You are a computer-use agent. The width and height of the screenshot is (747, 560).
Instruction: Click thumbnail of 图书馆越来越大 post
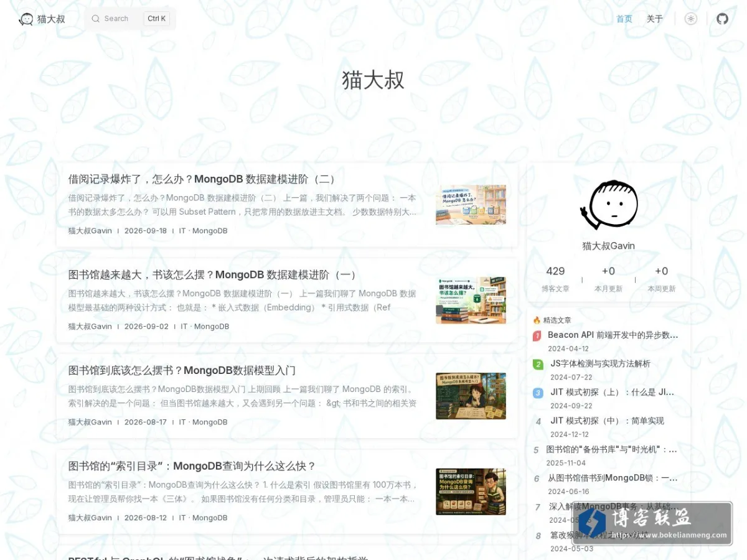(471, 301)
